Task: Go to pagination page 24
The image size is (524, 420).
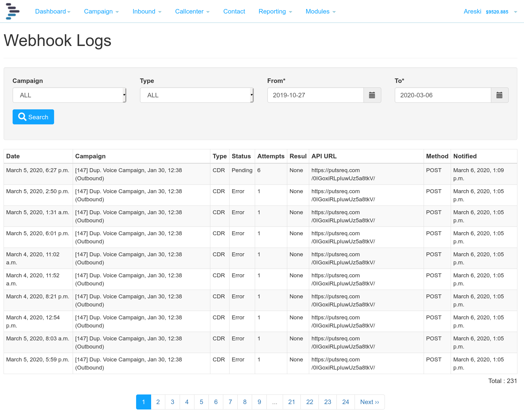Action: click(x=346, y=402)
